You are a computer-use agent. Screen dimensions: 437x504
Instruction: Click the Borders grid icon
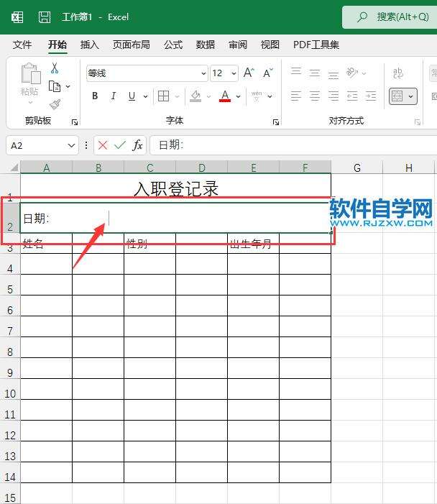pos(163,96)
